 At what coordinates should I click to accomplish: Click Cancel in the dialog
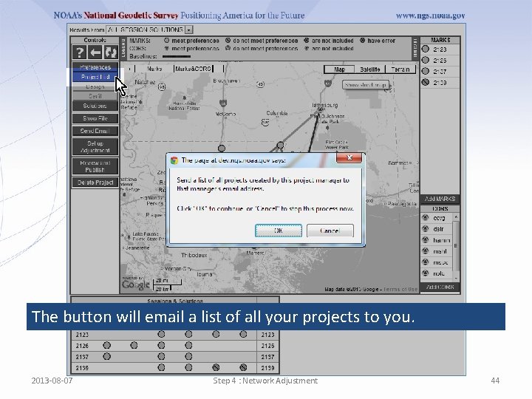click(x=330, y=231)
